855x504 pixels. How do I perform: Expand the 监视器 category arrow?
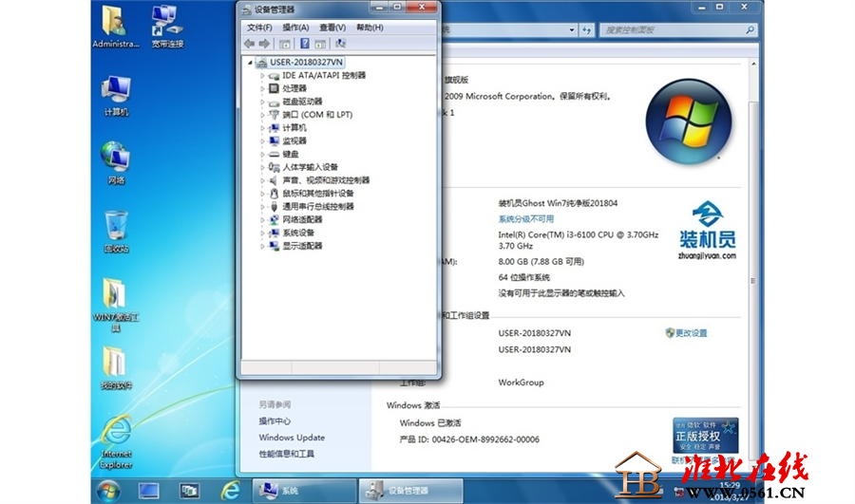tap(262, 141)
